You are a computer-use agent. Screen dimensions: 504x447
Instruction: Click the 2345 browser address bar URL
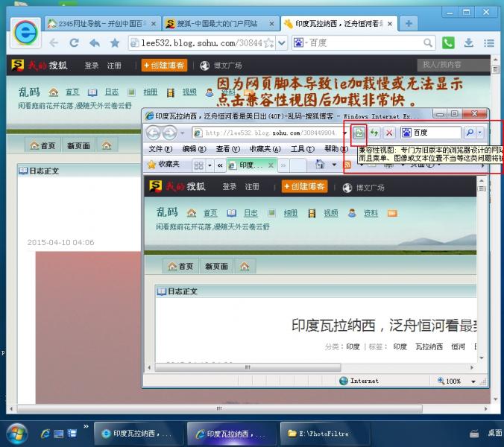click(x=201, y=42)
